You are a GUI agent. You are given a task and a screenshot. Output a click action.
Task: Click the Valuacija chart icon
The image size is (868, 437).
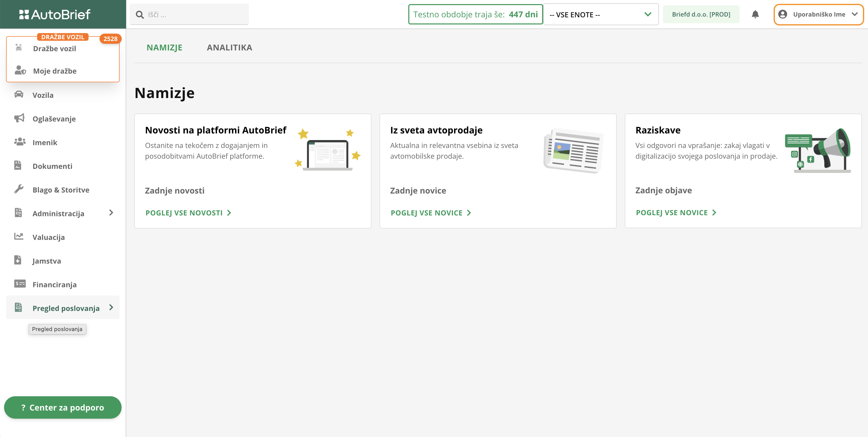(x=19, y=237)
